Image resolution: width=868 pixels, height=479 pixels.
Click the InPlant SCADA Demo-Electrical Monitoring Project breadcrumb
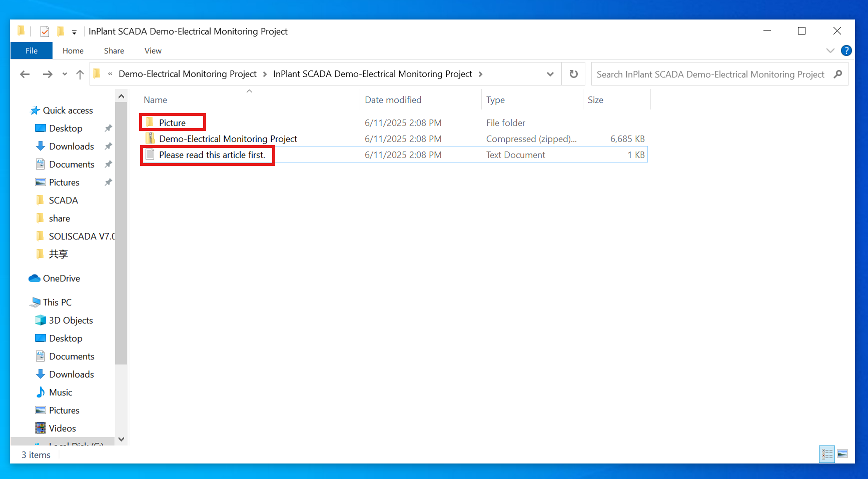pos(373,74)
